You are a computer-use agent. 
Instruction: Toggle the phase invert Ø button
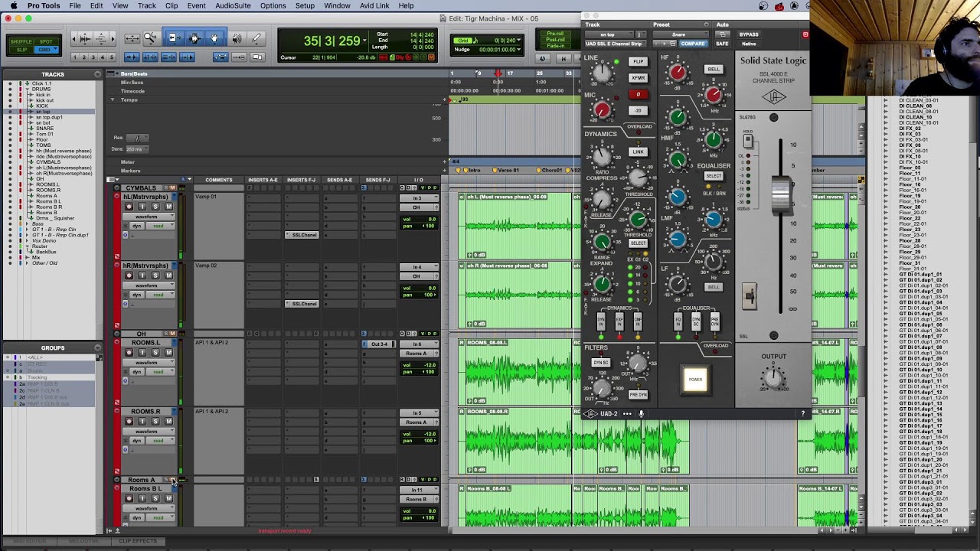coord(638,94)
